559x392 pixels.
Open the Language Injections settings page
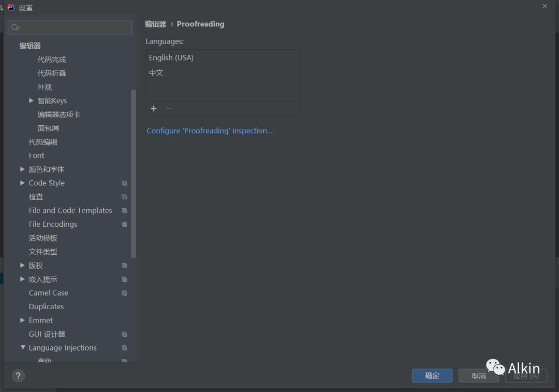tap(63, 348)
